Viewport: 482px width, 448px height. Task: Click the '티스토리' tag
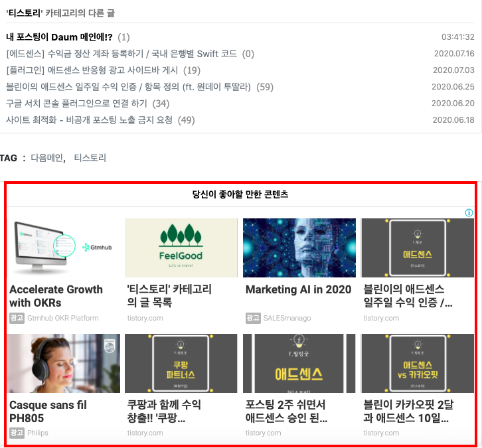pyautogui.click(x=90, y=158)
